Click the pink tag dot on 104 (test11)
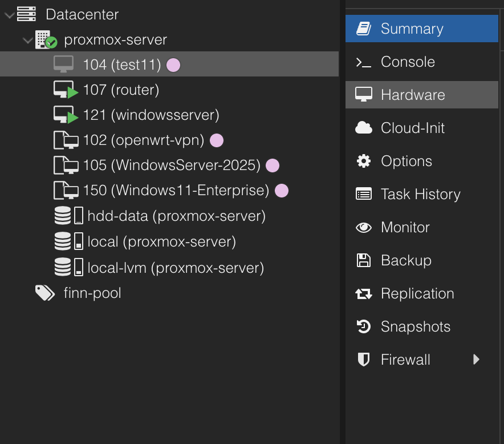 (173, 65)
